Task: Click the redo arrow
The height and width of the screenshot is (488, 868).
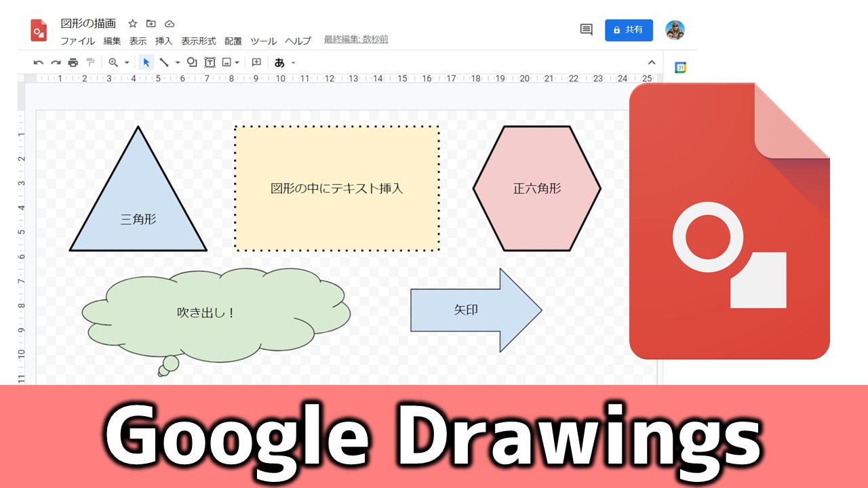Action: tap(56, 62)
